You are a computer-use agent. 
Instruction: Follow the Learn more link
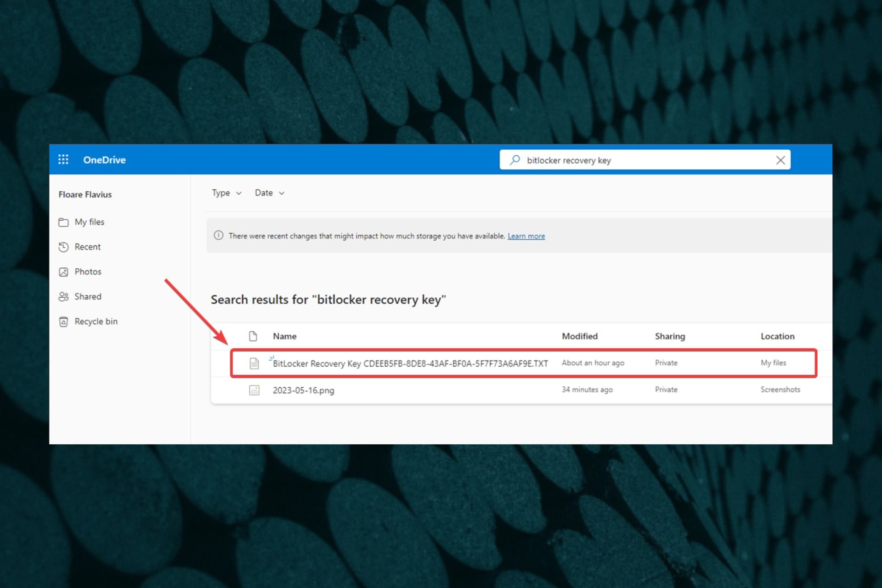click(526, 236)
